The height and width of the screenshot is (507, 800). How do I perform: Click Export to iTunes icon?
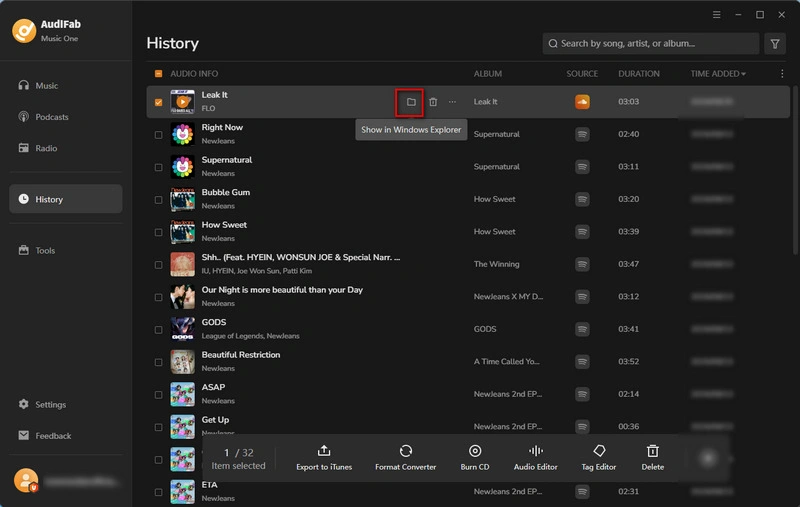click(324, 451)
